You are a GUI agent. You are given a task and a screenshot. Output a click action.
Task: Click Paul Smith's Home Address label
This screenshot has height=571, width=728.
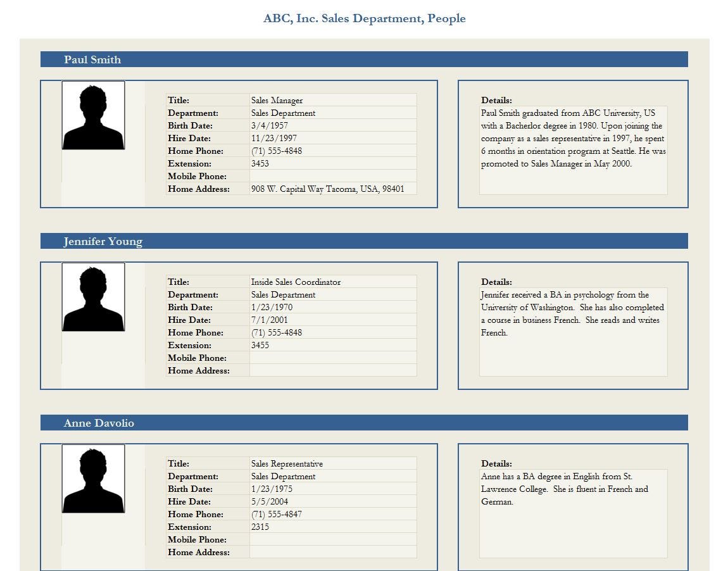(x=199, y=189)
